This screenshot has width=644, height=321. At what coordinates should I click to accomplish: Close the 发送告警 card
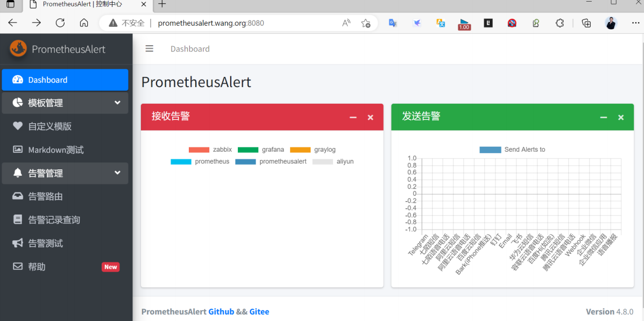point(621,117)
